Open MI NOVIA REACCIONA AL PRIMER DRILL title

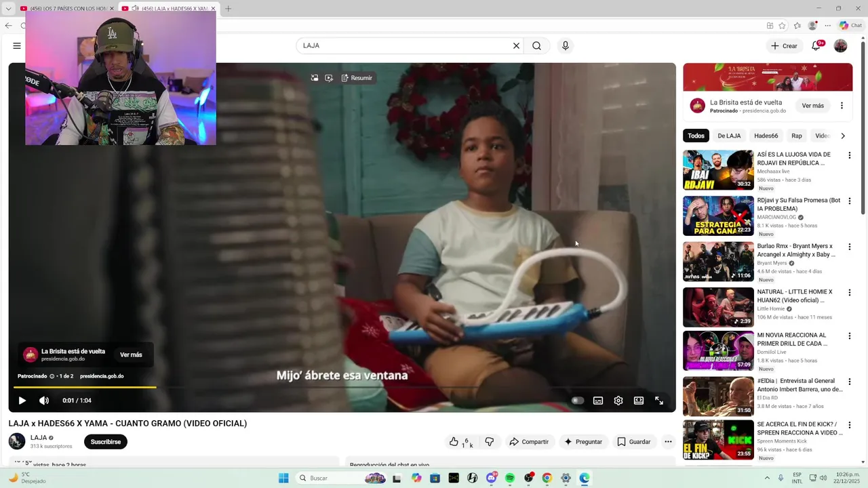click(792, 339)
